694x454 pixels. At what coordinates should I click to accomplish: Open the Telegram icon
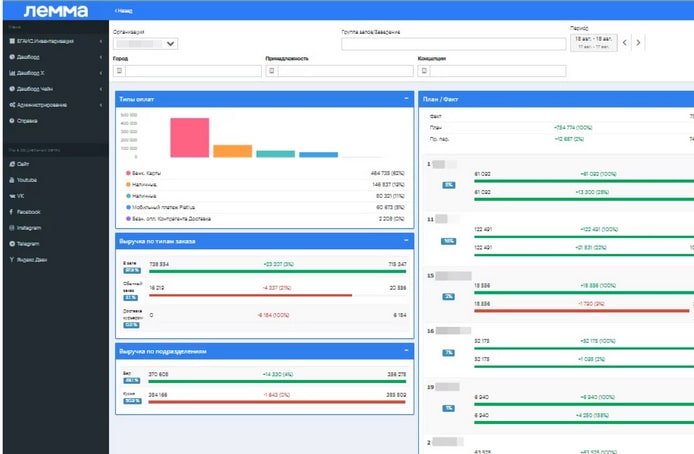(12, 244)
